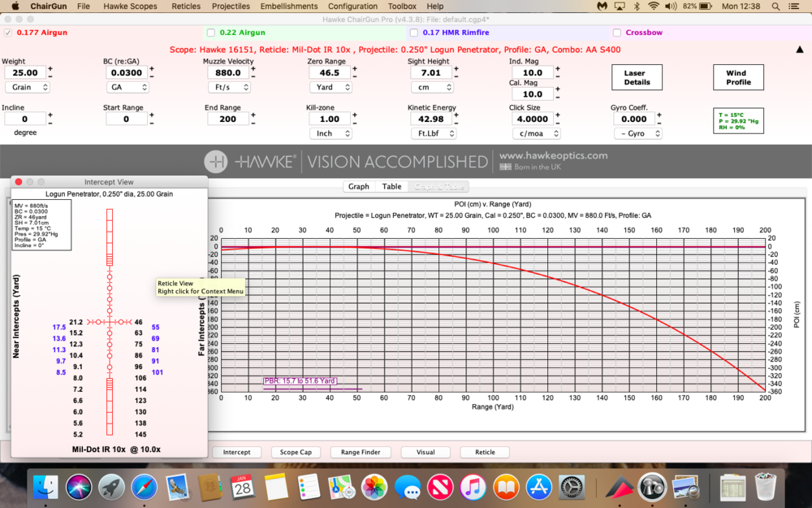Decrease Sight Height with its minus stepper
Image resolution: width=812 pixels, height=508 pixels.
[456, 76]
